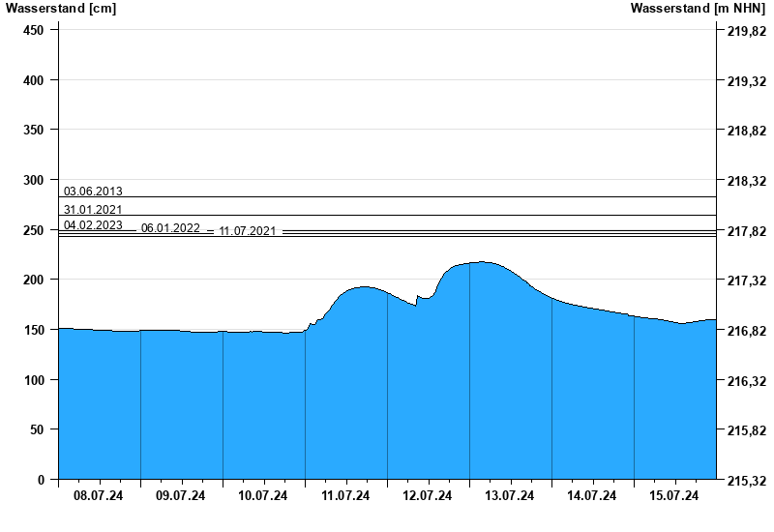Select the 216,82 right axis value
The width and height of the screenshot is (774, 532).
tap(746, 331)
